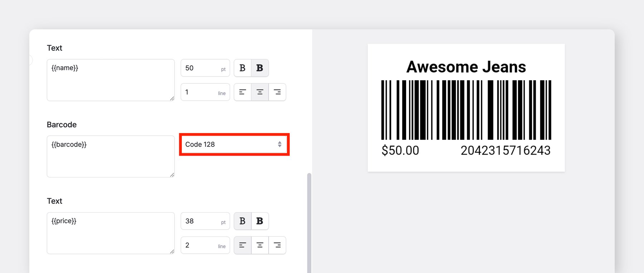Viewport: 644px width, 273px height.
Task: Toggle bold weight for the name text
Action: [260, 68]
